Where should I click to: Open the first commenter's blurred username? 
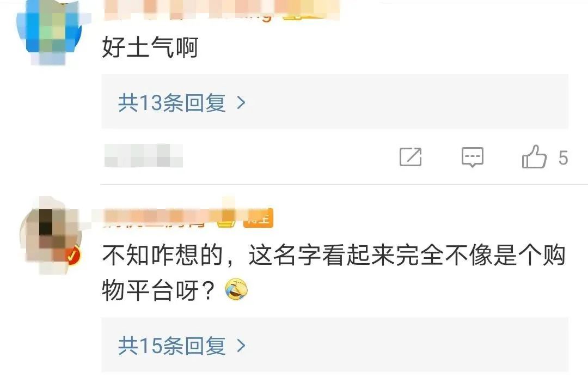[187, 11]
